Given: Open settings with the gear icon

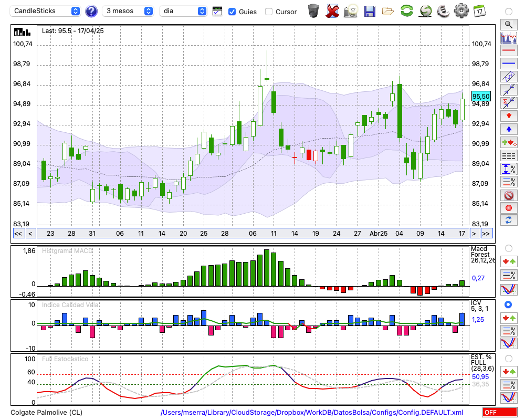Looking at the screenshot, I should click(x=461, y=11).
